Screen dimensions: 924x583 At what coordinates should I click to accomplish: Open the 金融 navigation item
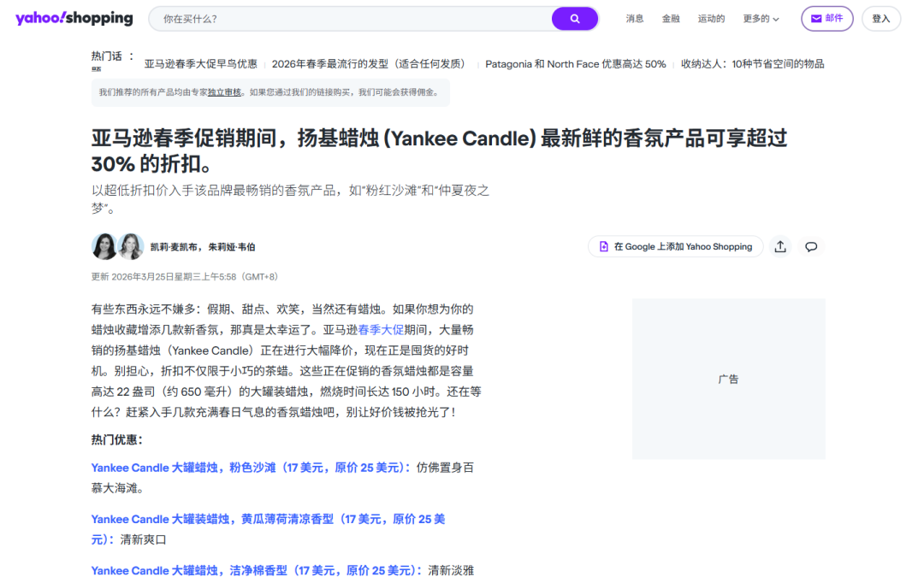(x=671, y=18)
